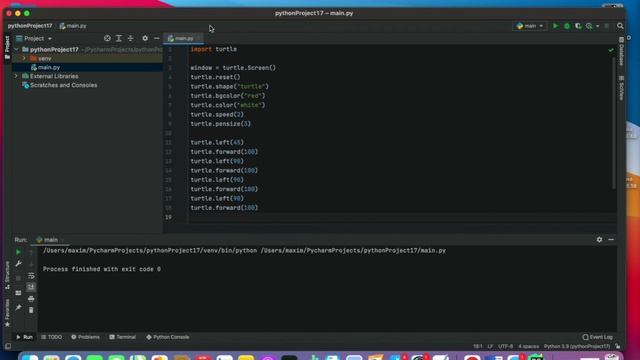Open the Problems tool window tab

click(x=85, y=337)
